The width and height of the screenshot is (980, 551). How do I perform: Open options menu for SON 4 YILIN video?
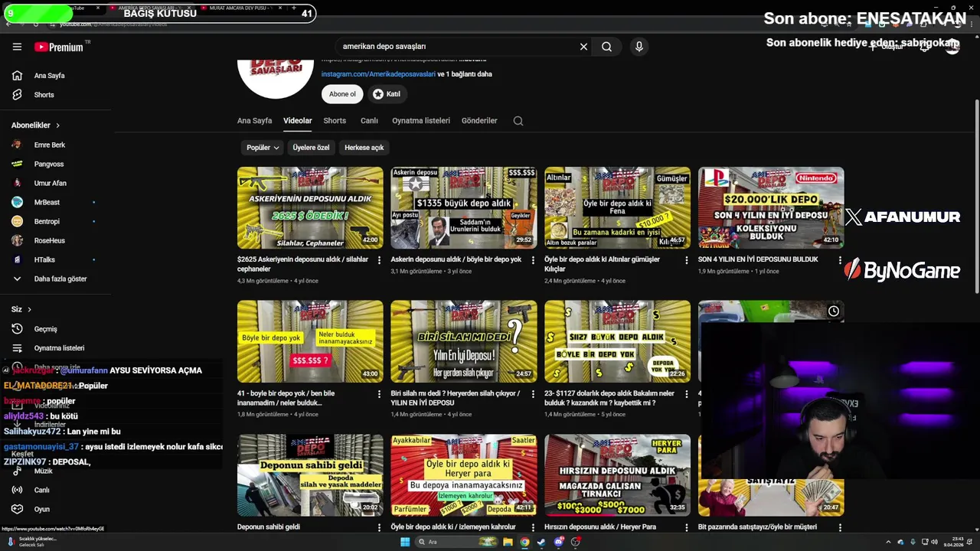[840, 260]
